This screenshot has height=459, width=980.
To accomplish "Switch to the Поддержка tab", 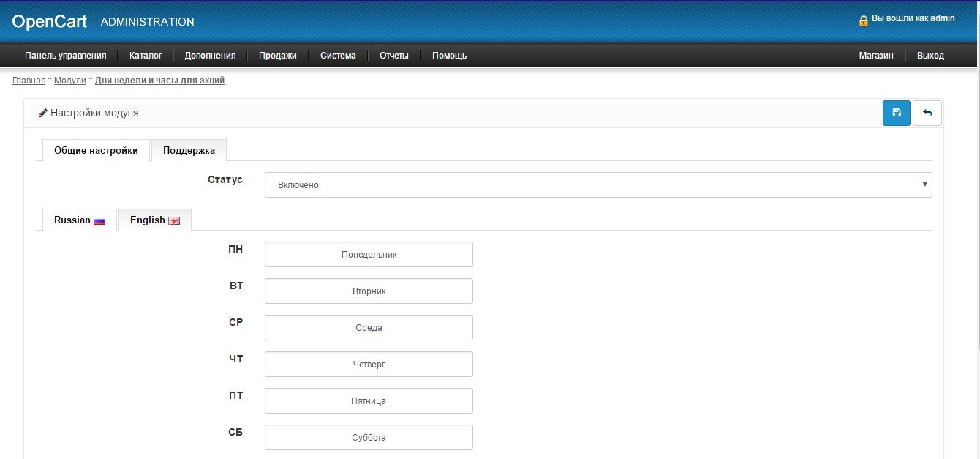I will tap(189, 151).
